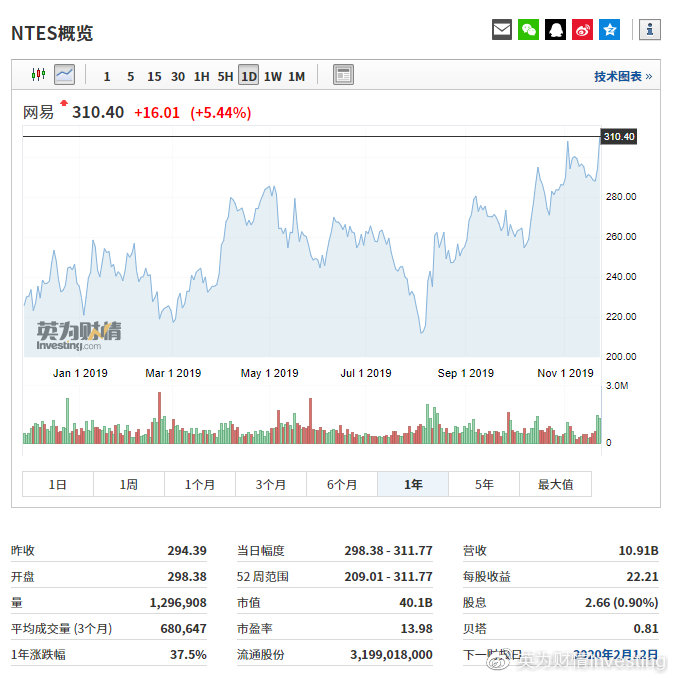Set chart interval to 1 minute
The width and height of the screenshot is (673, 679).
click(107, 77)
